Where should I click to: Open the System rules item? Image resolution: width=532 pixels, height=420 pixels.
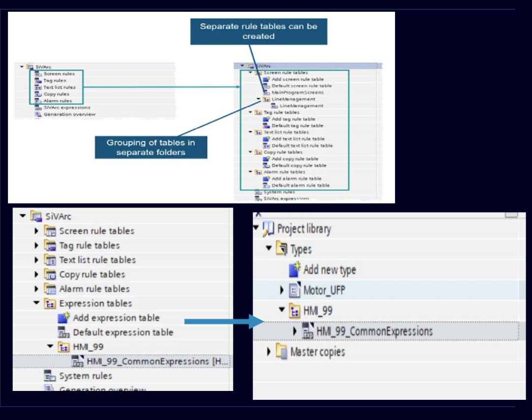(85, 376)
